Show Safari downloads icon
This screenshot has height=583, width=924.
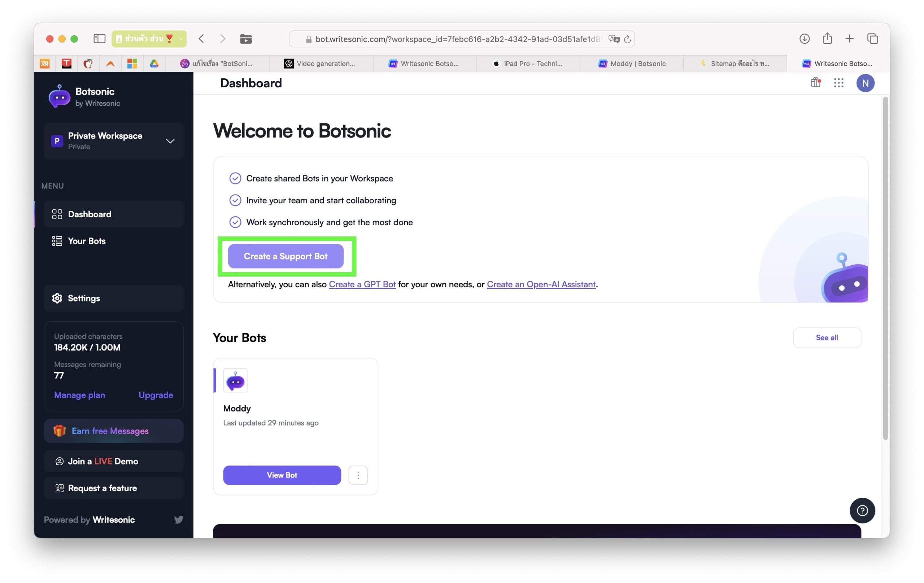coord(804,39)
